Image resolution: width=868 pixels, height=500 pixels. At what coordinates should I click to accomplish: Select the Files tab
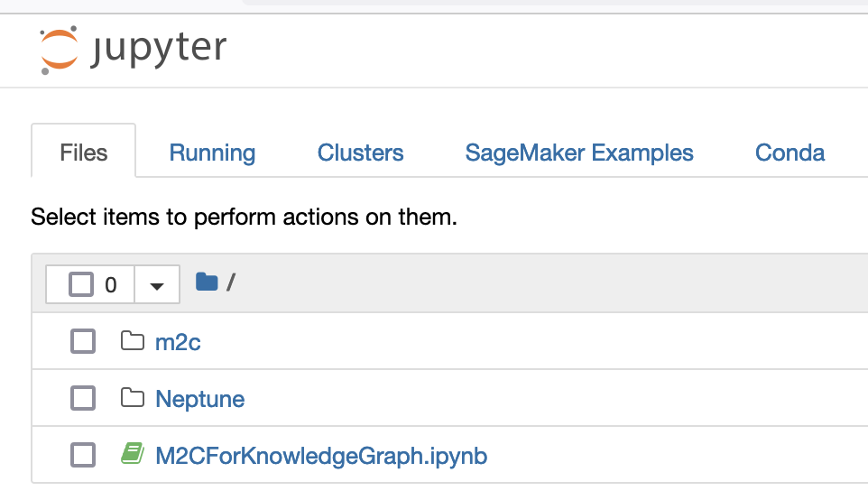point(84,153)
